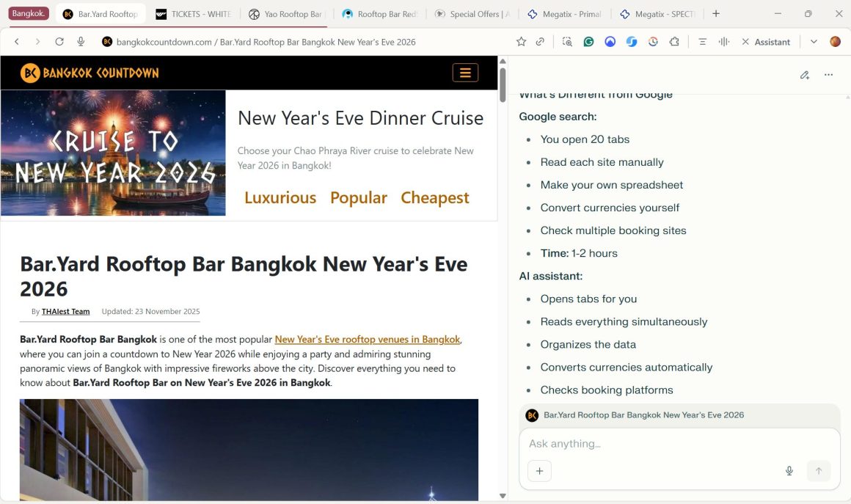Bookmark this page with the star icon

click(521, 42)
